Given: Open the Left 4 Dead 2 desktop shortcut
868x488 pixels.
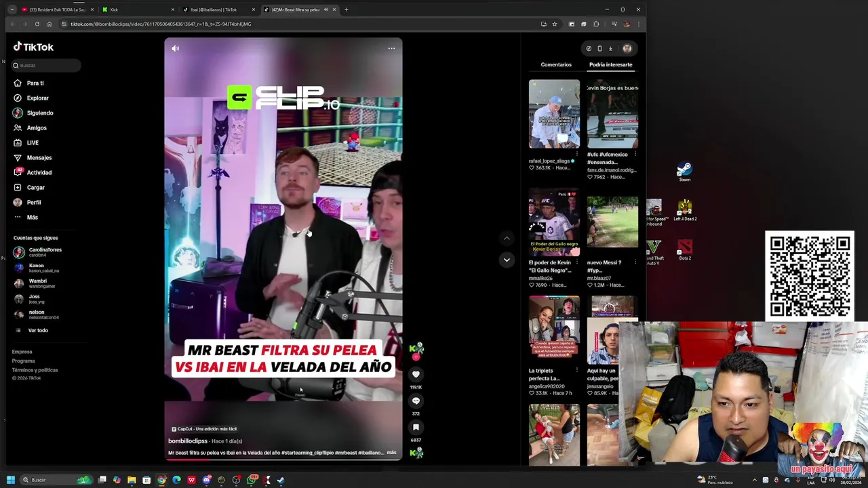Looking at the screenshot, I should (685, 210).
